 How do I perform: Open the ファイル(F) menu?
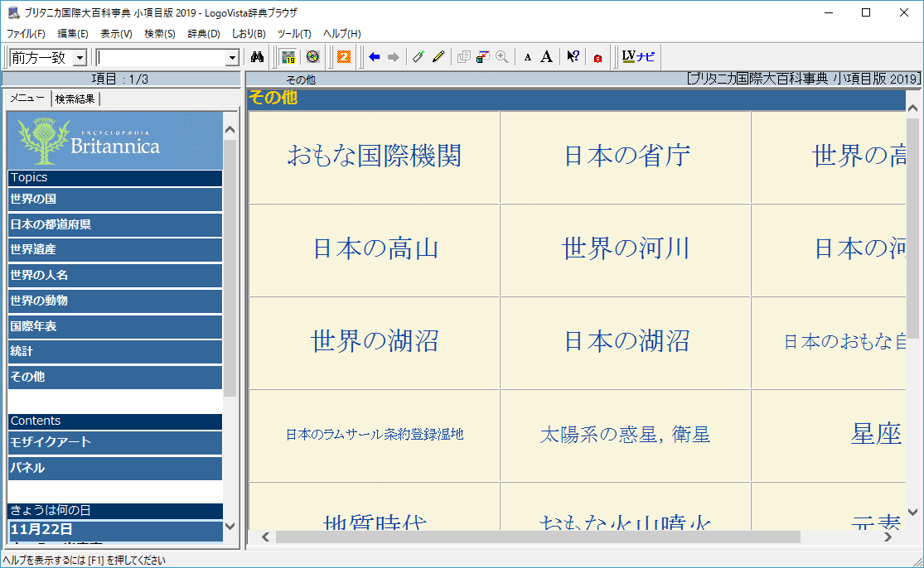pos(26,34)
